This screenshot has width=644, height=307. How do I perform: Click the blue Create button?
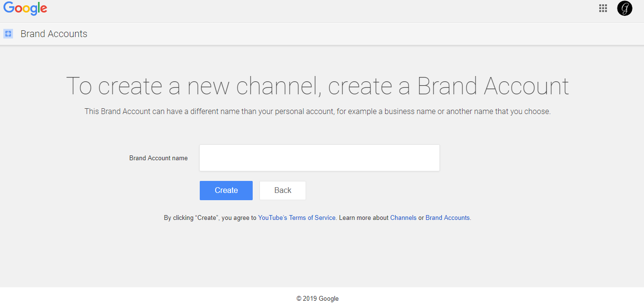226,191
